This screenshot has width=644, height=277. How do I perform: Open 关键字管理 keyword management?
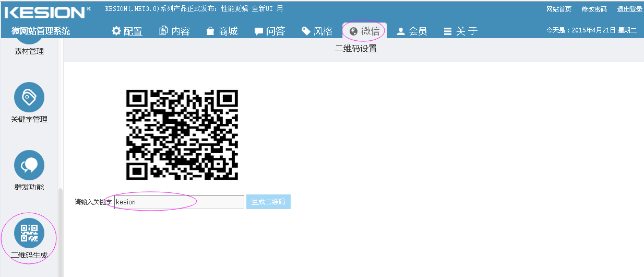point(29,102)
